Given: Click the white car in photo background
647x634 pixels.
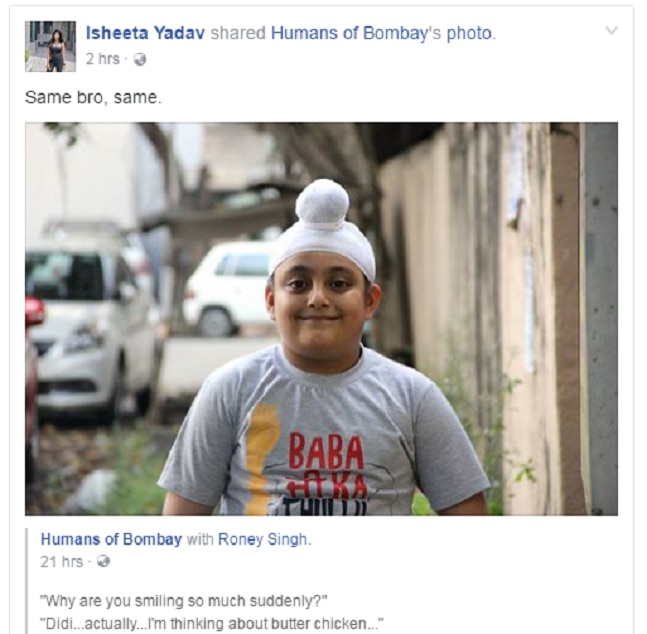Looking at the screenshot, I should coord(229,288).
